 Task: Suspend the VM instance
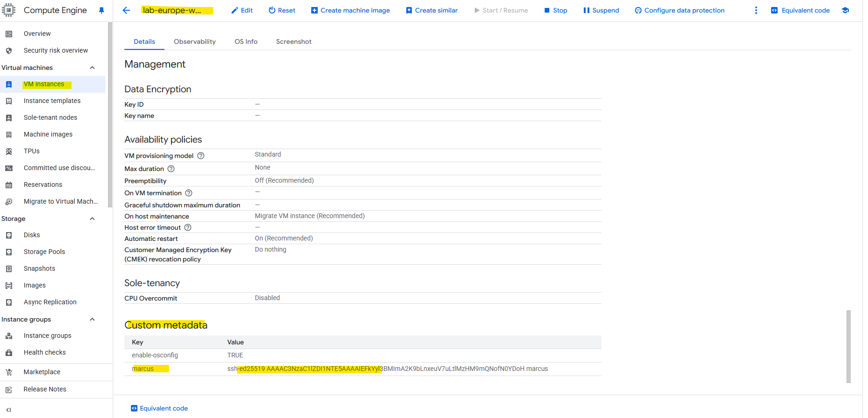point(601,10)
